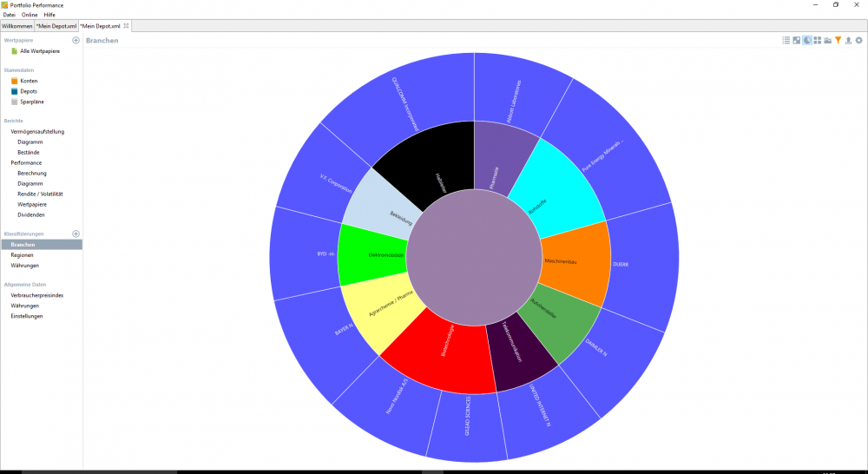This screenshot has height=474, width=868.
Task: Click the purple Pharmazie segment
Action: pos(501,158)
